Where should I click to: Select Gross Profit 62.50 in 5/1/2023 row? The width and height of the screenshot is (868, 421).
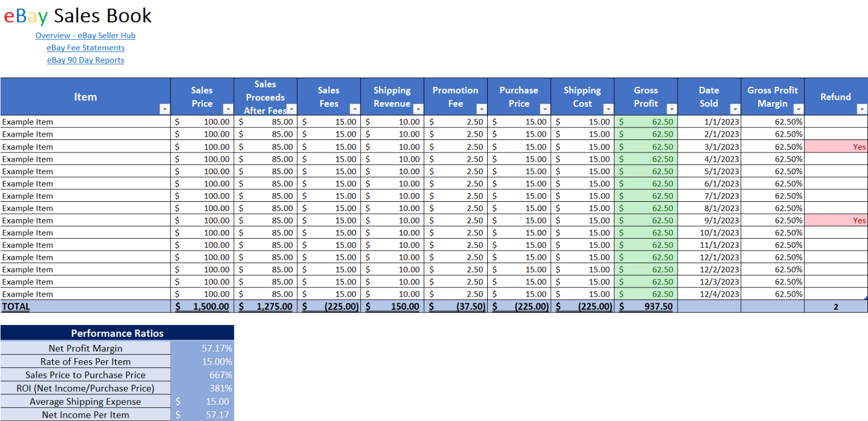point(646,171)
